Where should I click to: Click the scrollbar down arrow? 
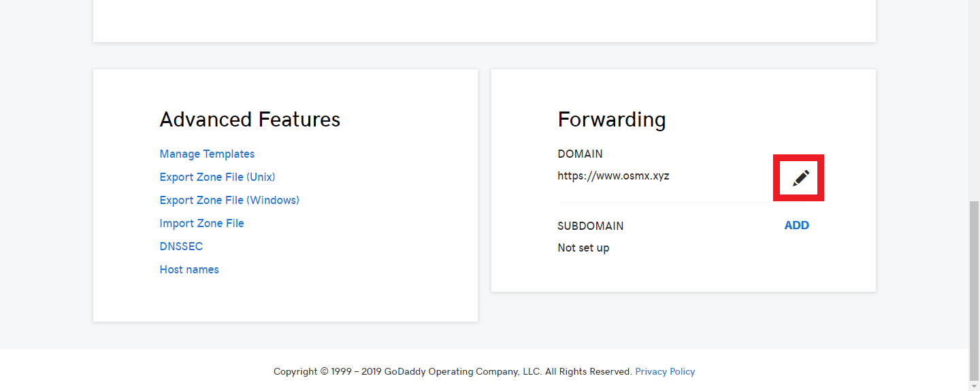[974, 385]
